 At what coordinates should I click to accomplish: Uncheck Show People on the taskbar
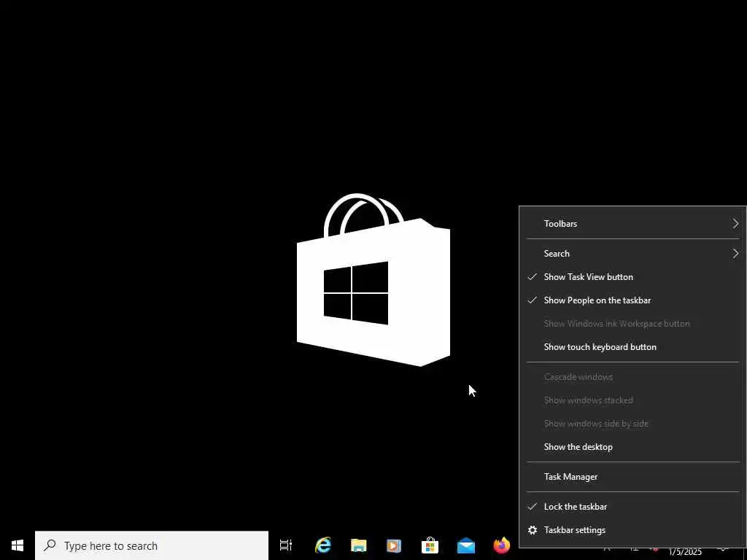click(x=632, y=300)
